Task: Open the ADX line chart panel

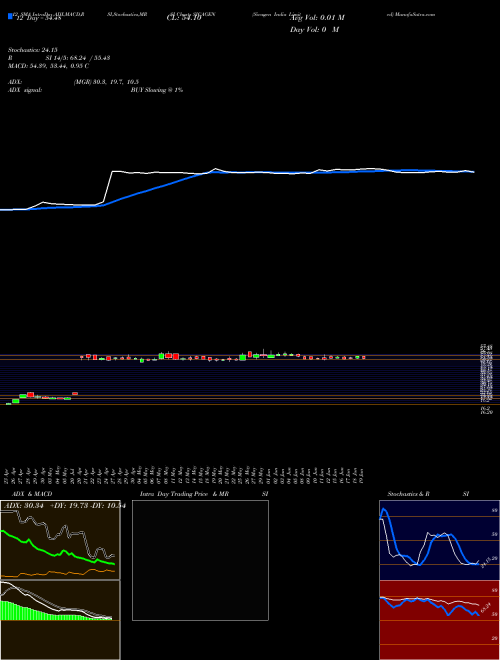Action: point(60,540)
